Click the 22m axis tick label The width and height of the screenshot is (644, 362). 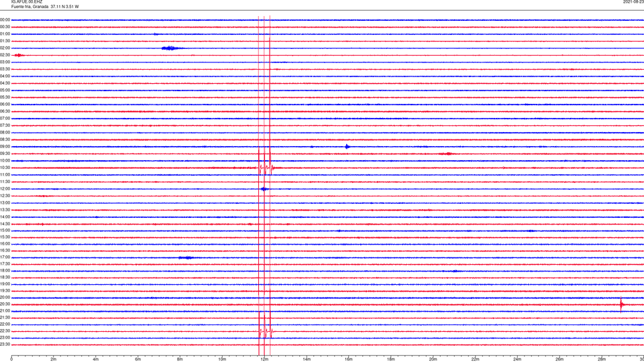tap(475, 359)
